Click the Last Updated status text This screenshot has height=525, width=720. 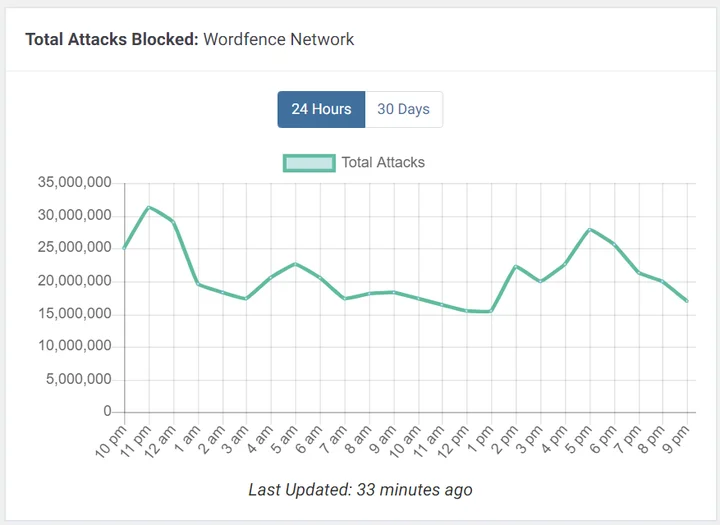360,490
